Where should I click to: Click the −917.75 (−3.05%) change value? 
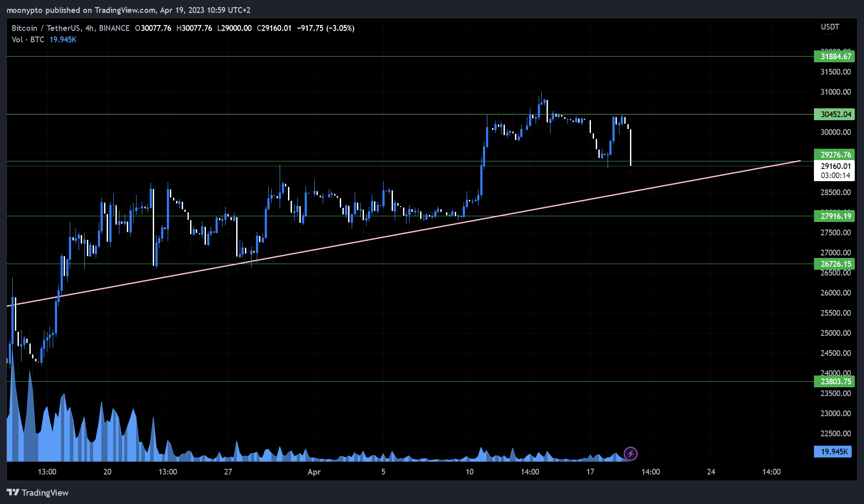click(326, 28)
